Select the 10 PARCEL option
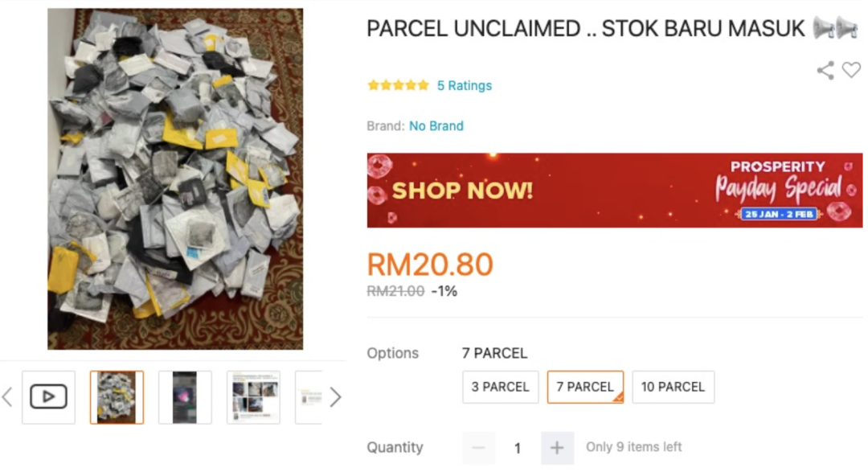 click(x=673, y=387)
